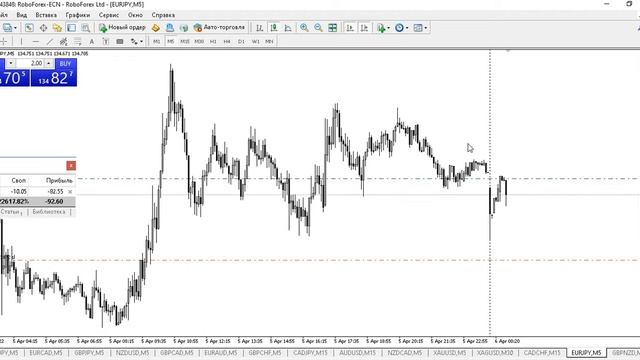Select the trendline drawing tool
The height and width of the screenshot is (360, 640).
[49, 41]
